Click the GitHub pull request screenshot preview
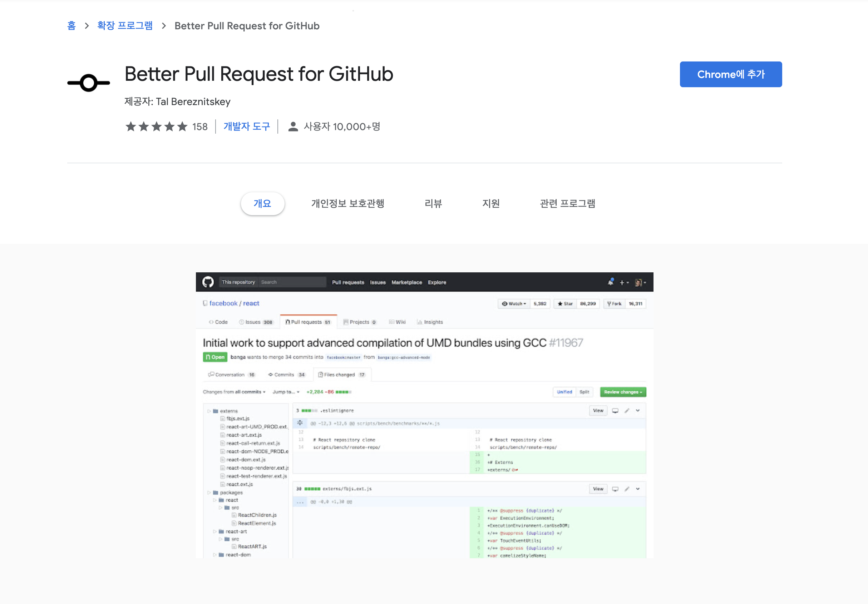This screenshot has width=868, height=604. 424,415
